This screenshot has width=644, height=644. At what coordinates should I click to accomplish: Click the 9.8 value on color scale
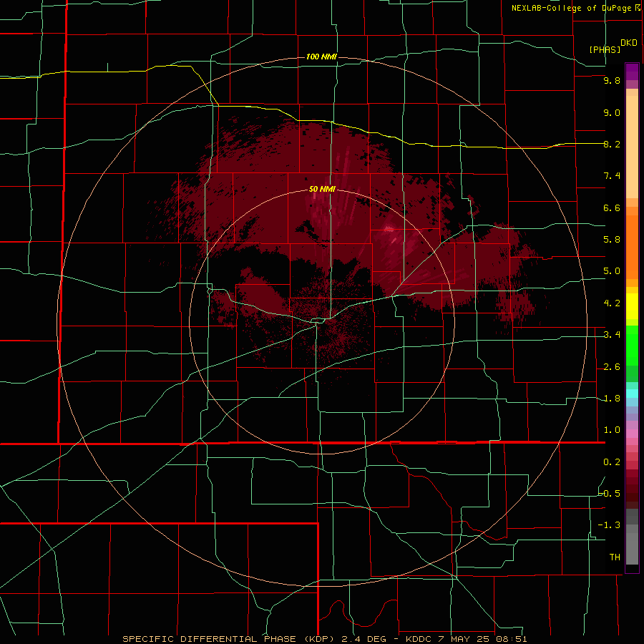tap(612, 81)
